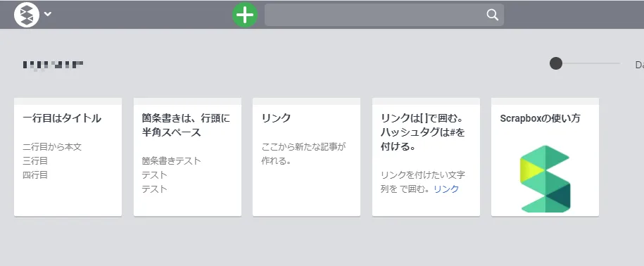Click the blue リンク hyperlink text
644x266 pixels.
pyautogui.click(x=446, y=189)
